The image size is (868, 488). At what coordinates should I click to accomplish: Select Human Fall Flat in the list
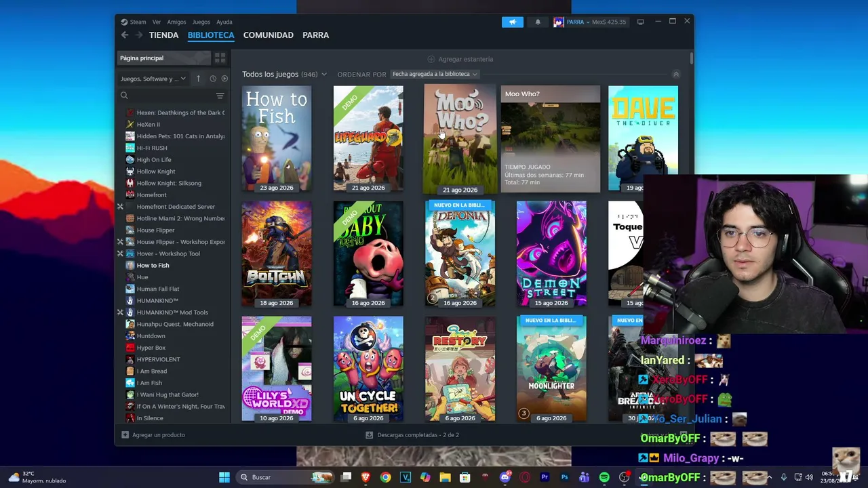158,289
